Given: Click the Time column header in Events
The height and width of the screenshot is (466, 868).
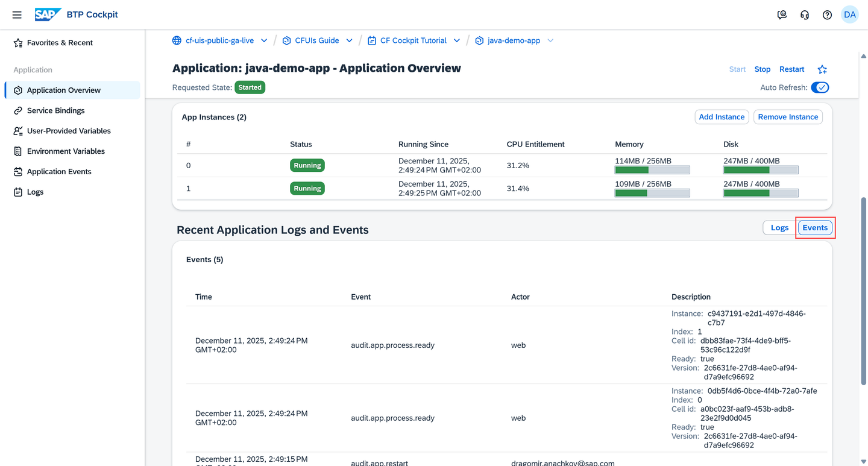Looking at the screenshot, I should [x=204, y=297].
